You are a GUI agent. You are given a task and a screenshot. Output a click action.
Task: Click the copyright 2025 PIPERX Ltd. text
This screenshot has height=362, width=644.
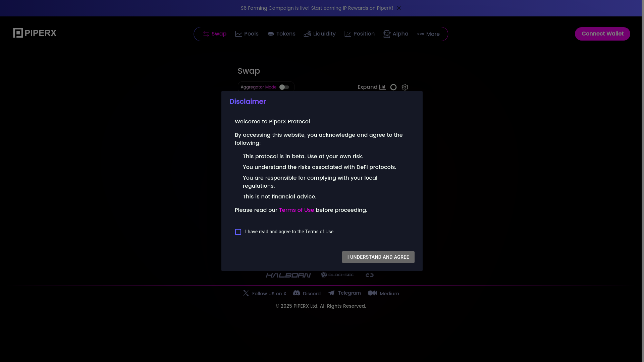tap(321, 306)
